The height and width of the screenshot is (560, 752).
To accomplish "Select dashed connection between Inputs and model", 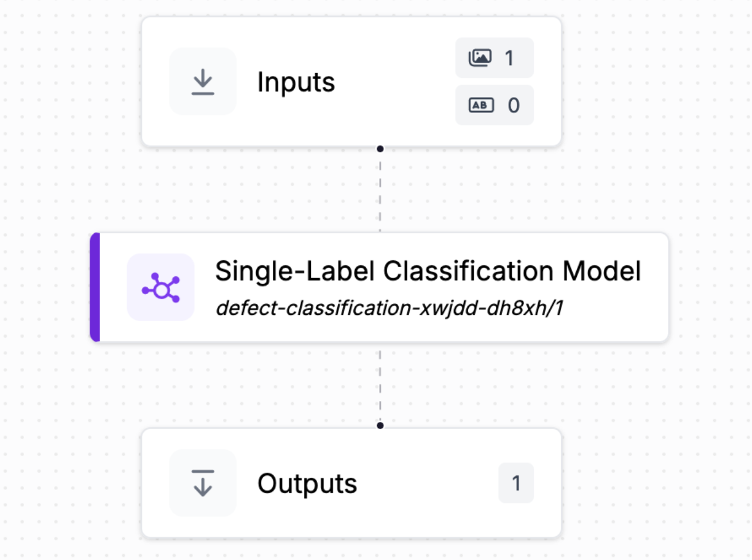I will pos(380,190).
